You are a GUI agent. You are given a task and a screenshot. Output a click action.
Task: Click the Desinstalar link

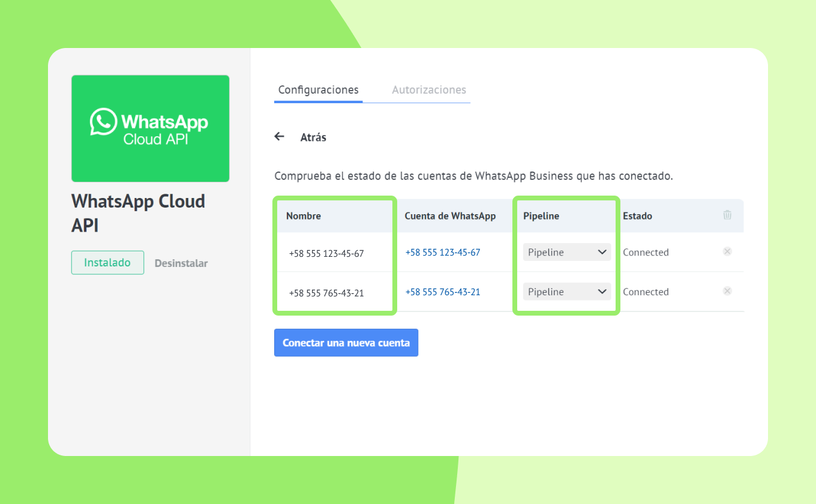coord(181,263)
